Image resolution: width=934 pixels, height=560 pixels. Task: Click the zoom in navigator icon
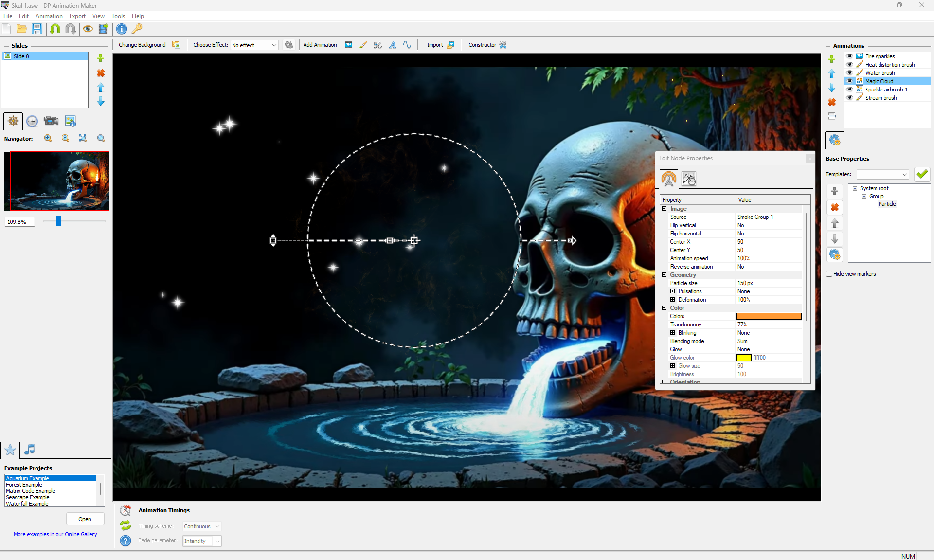coord(48,138)
